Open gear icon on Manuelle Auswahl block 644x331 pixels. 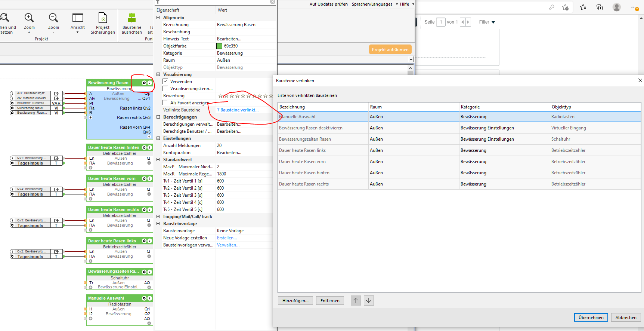pos(144,298)
